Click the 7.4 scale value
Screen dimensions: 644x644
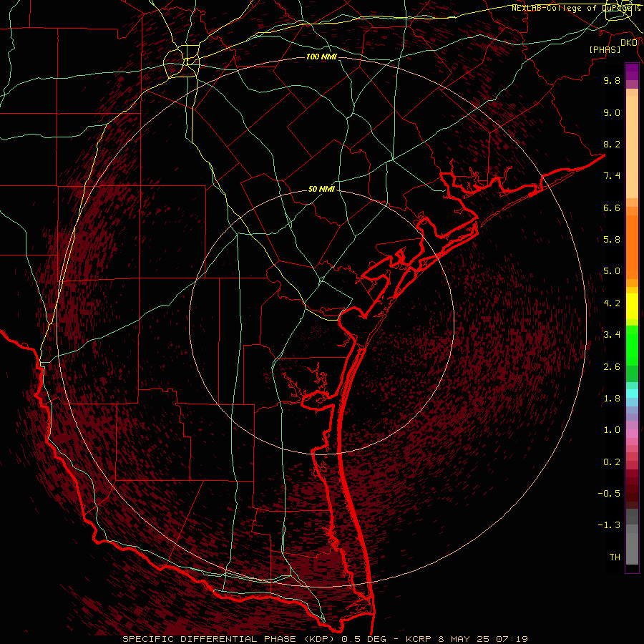point(612,176)
